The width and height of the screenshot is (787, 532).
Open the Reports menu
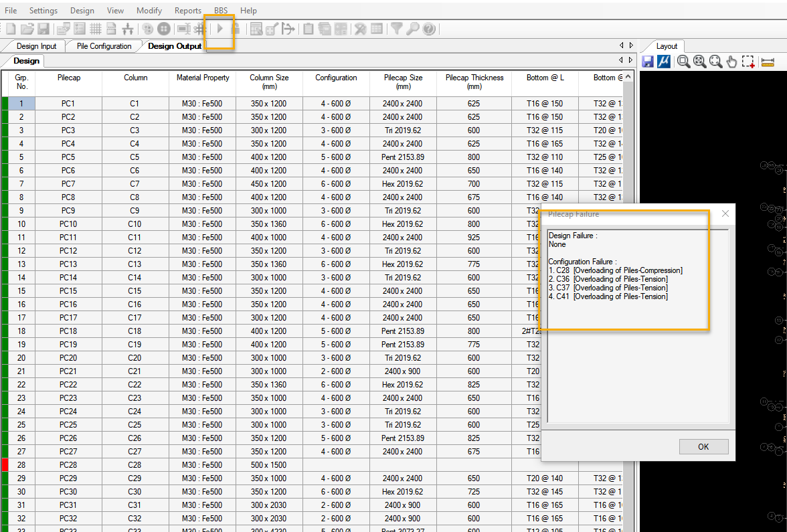187,10
